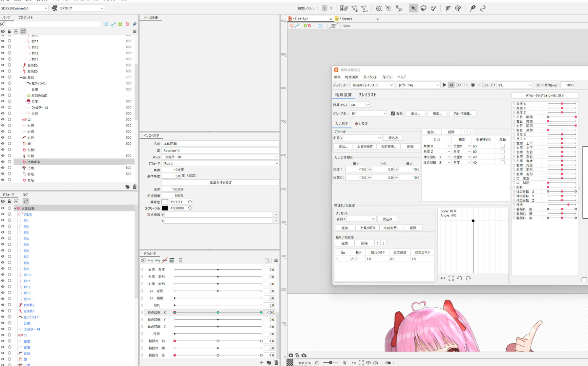
Task: Switch to the プロジェクト tab
Action: coord(25,18)
